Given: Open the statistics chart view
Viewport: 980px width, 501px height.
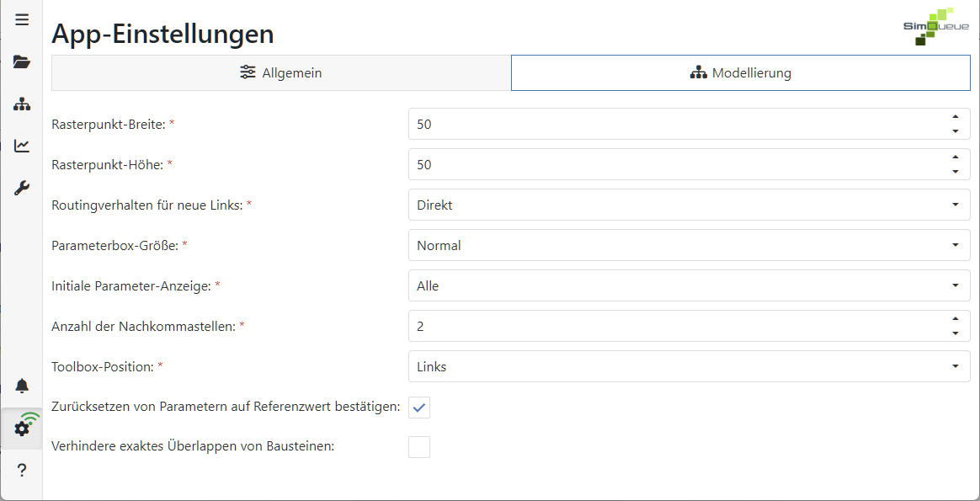Looking at the screenshot, I should point(22,145).
